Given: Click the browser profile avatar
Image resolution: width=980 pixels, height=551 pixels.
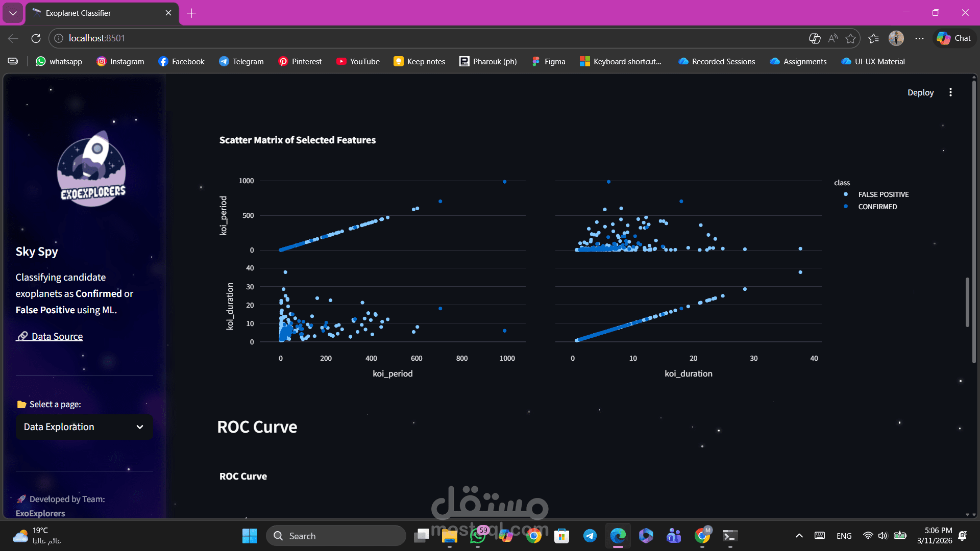Looking at the screenshot, I should pos(896,38).
